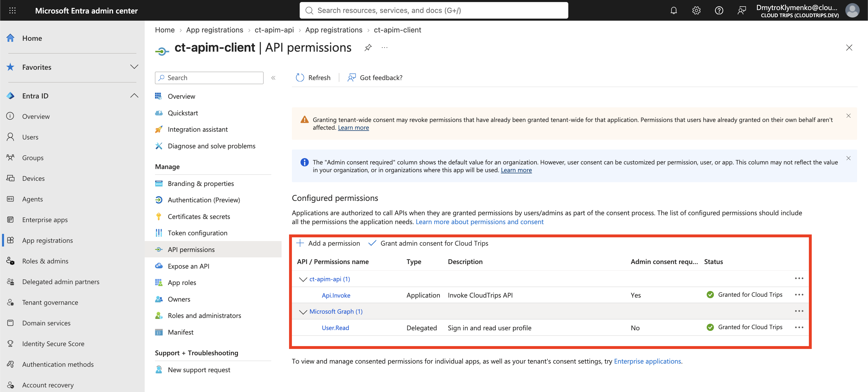Collapse the resource menu with double chevron
868x392 pixels.
pos(273,78)
